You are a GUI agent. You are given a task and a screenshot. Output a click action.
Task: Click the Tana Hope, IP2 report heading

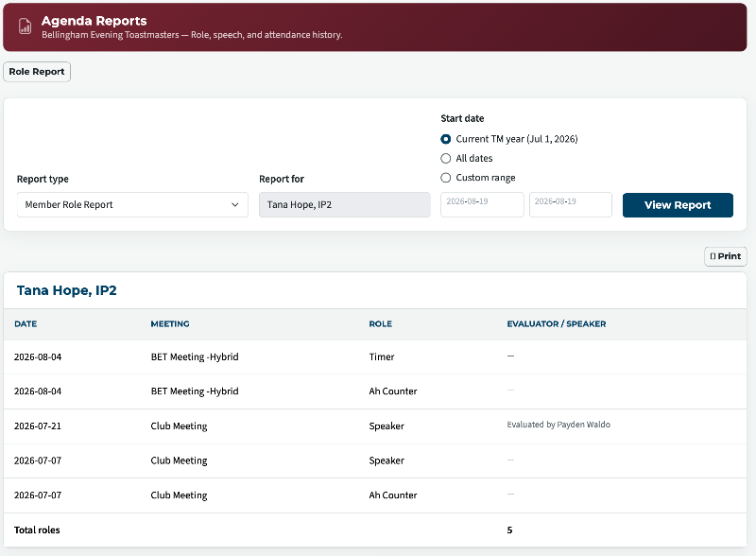(x=66, y=290)
